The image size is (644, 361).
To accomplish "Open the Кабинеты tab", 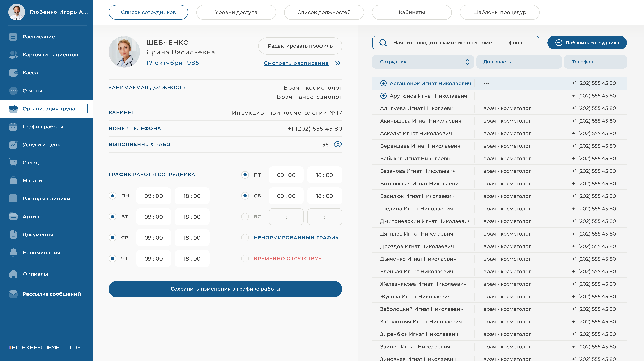I will pyautogui.click(x=411, y=12).
